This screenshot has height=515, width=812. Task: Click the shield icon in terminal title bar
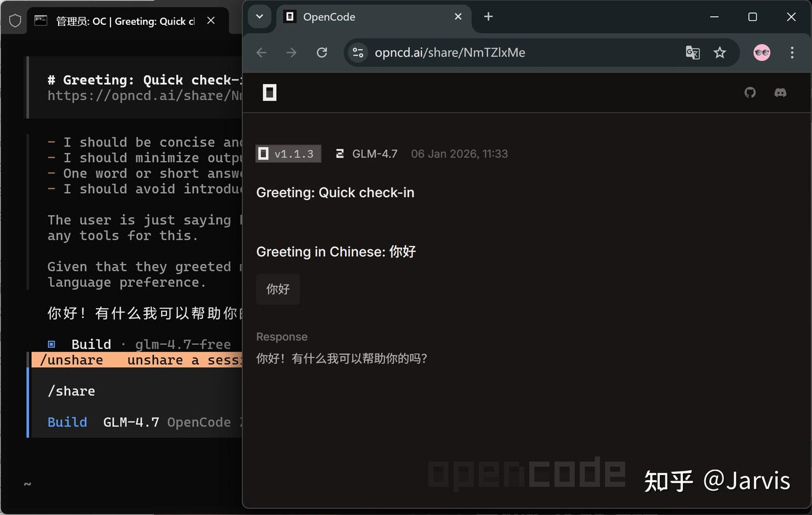pyautogui.click(x=15, y=21)
